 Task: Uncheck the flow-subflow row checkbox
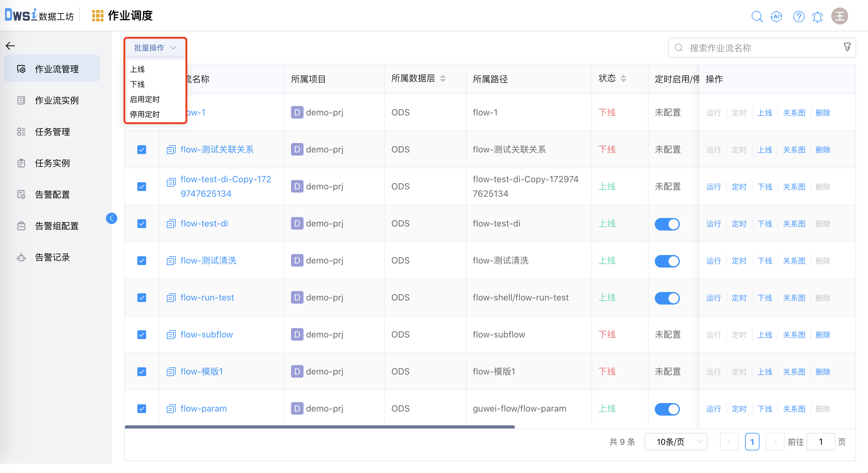coord(141,334)
